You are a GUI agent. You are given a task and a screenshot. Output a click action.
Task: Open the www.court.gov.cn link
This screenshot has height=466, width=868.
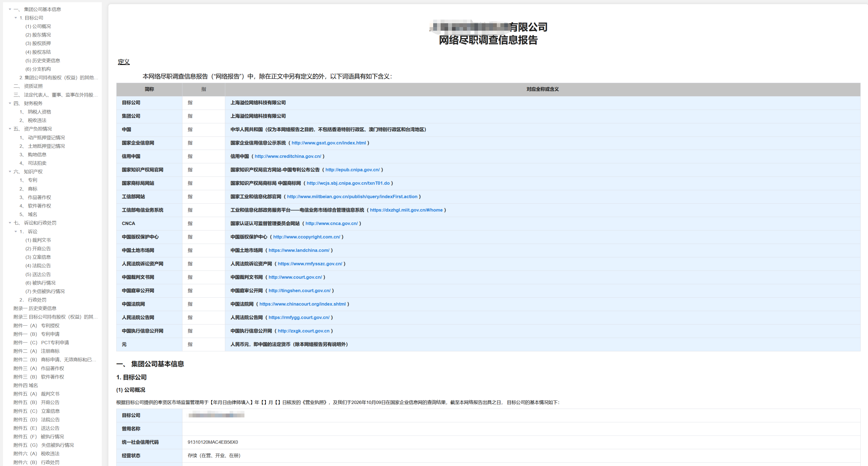(x=295, y=277)
